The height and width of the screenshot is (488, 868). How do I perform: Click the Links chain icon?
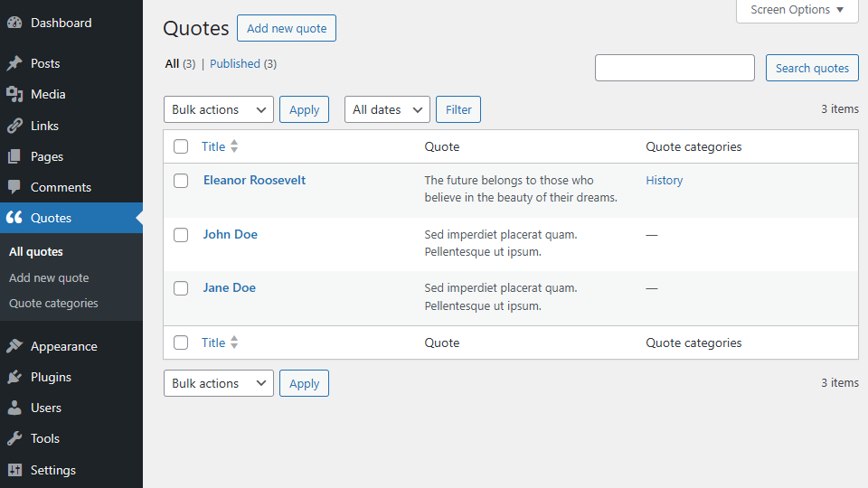pos(14,126)
